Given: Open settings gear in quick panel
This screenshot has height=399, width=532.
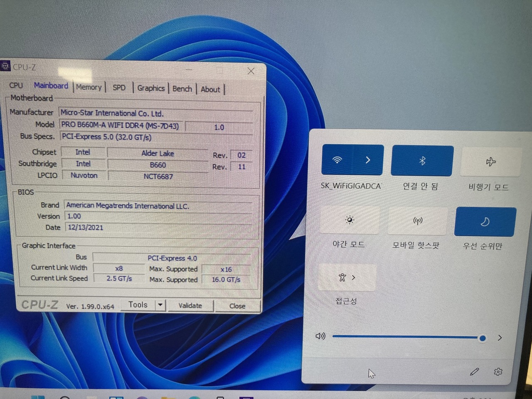Looking at the screenshot, I should click(x=498, y=372).
